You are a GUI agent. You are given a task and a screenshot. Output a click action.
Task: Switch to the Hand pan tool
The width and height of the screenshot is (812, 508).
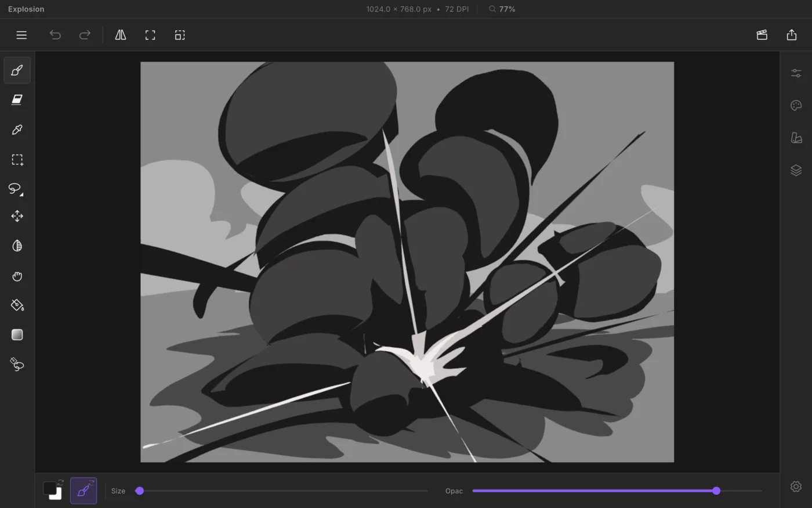[x=17, y=276]
